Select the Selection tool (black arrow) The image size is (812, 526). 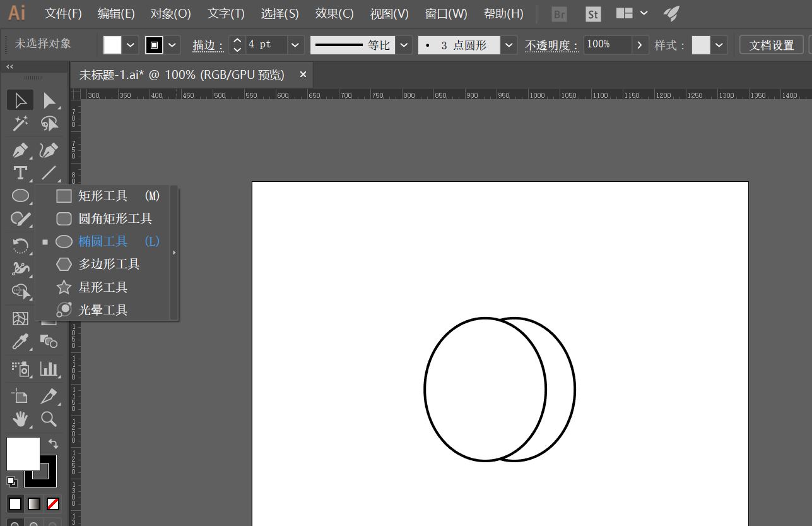coord(20,100)
